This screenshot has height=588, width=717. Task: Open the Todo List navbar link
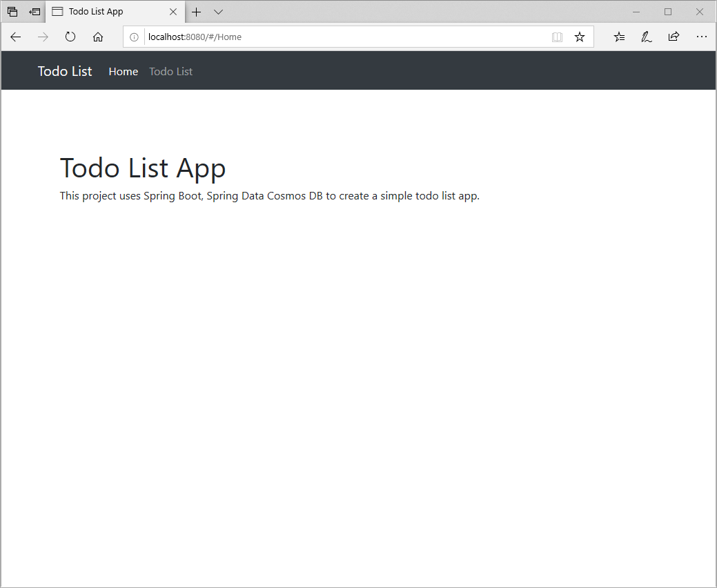[x=170, y=71]
